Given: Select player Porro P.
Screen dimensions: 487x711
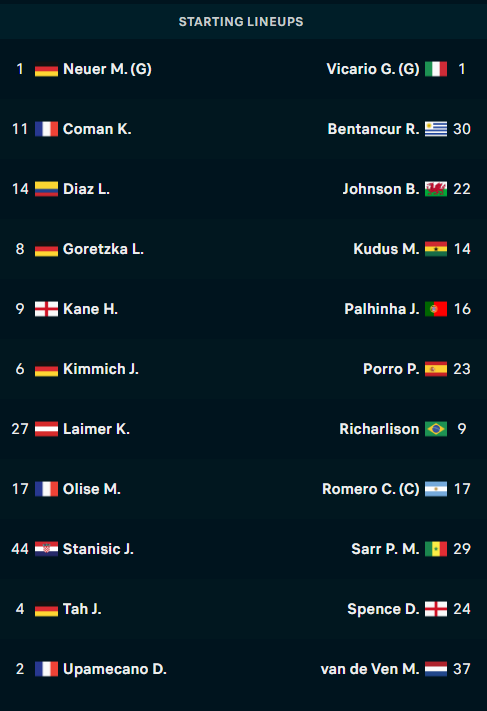Looking at the screenshot, I should (391, 369).
